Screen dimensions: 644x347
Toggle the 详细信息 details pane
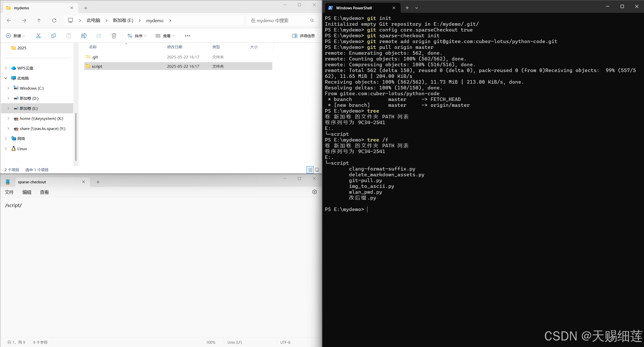click(304, 36)
